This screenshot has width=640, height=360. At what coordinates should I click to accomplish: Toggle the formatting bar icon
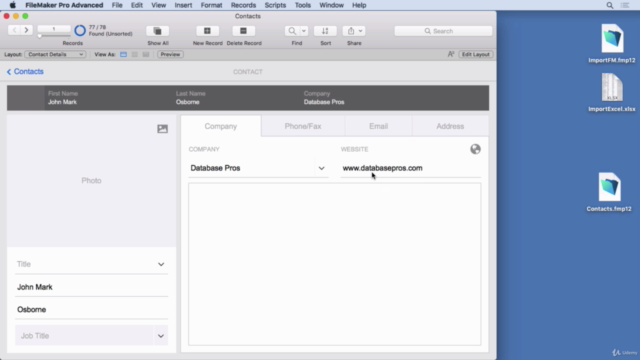(x=451, y=54)
